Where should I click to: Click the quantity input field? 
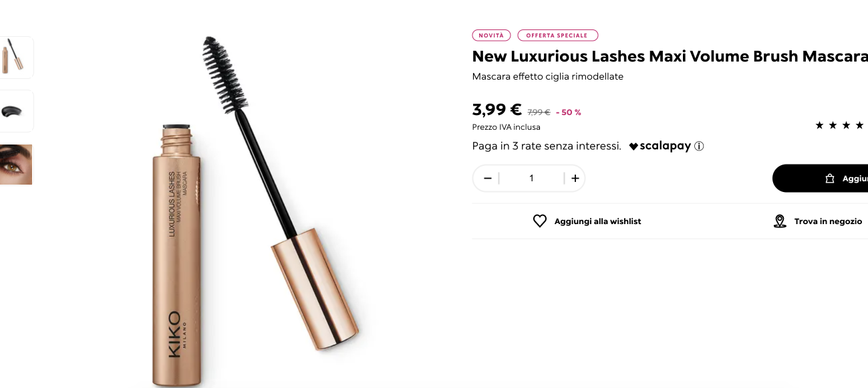531,178
